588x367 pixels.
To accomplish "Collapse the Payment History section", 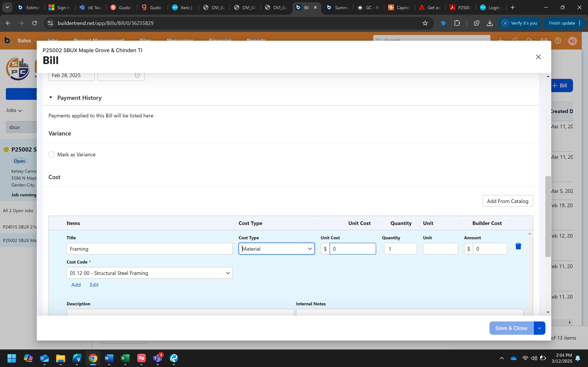I will pyautogui.click(x=51, y=98).
